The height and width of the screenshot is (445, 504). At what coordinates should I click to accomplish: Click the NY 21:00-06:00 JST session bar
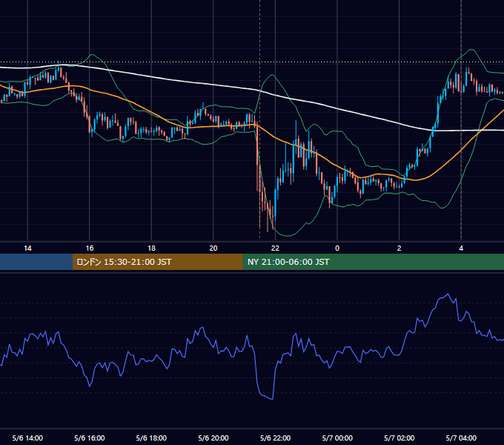[373, 262]
